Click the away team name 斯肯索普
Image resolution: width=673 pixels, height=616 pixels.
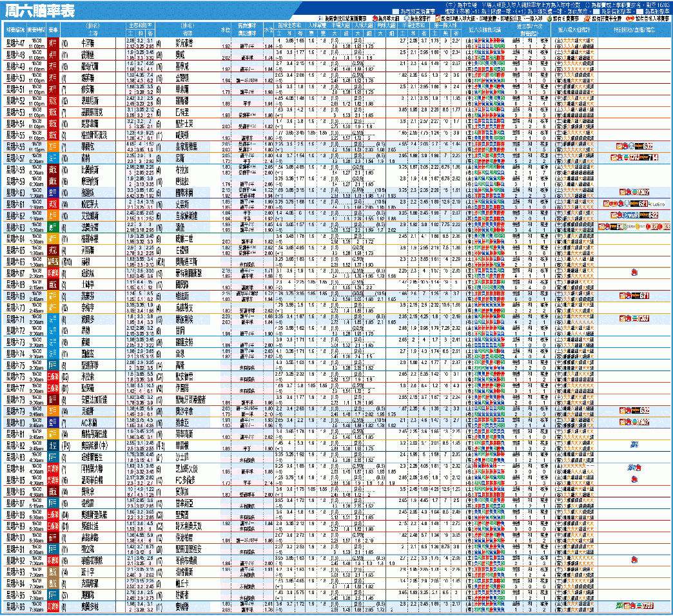pyautogui.click(x=184, y=43)
